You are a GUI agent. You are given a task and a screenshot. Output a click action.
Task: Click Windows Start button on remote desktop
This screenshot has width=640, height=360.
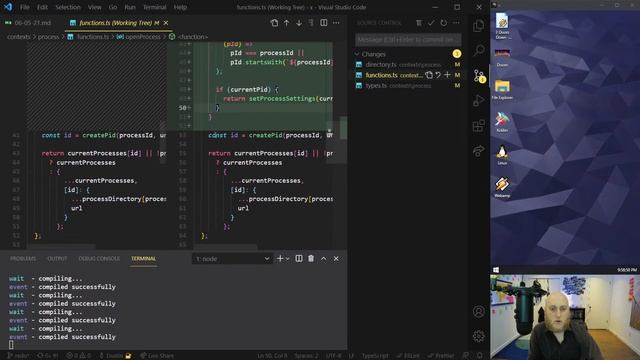coord(496,270)
